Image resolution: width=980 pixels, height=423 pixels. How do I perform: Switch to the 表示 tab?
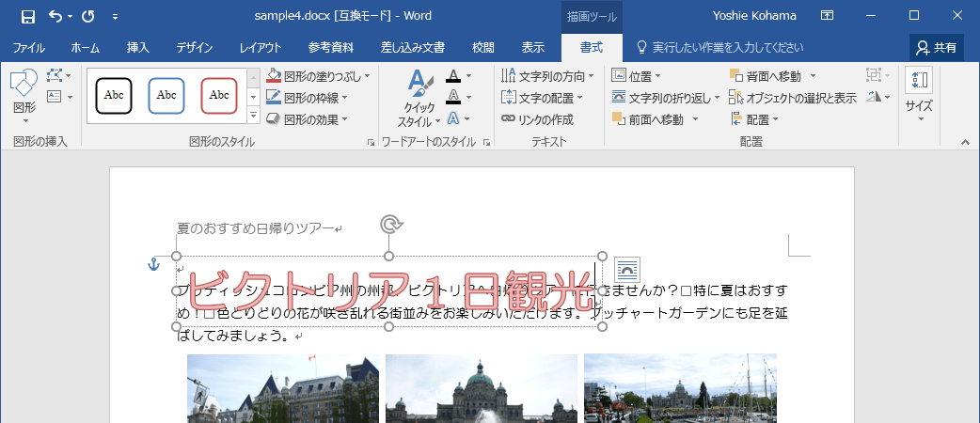(533, 48)
